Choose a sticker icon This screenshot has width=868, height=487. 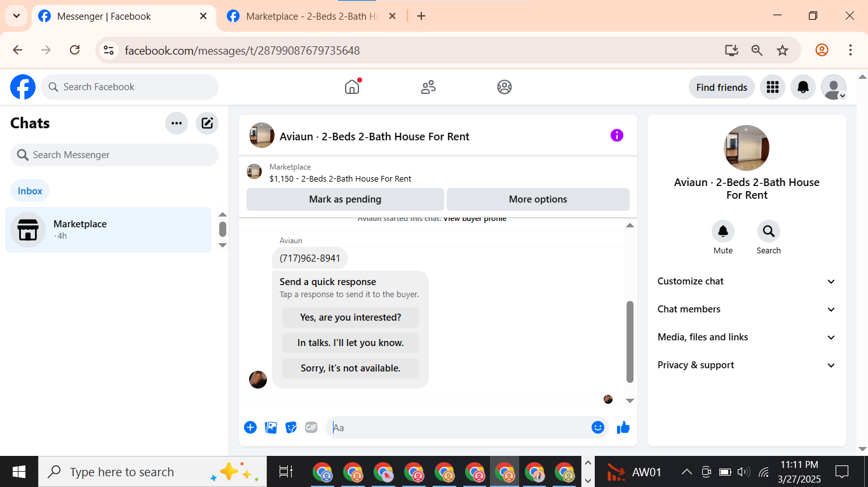click(291, 427)
